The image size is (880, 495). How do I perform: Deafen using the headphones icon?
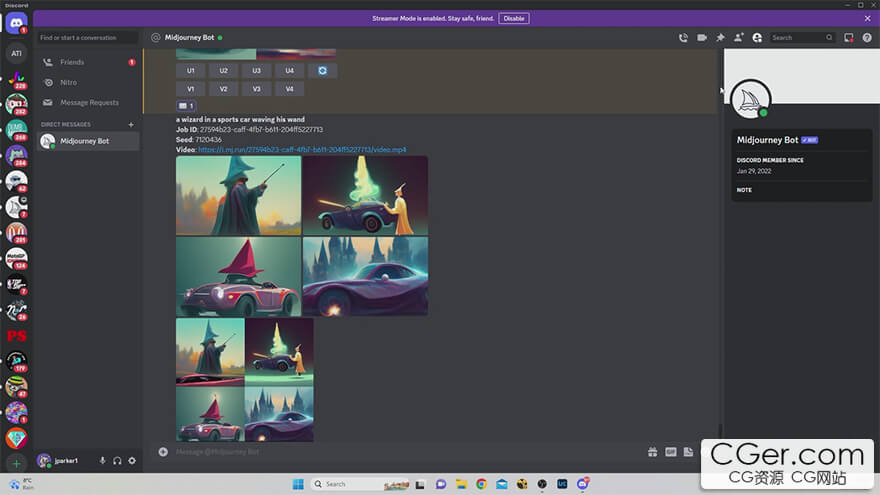[117, 461]
